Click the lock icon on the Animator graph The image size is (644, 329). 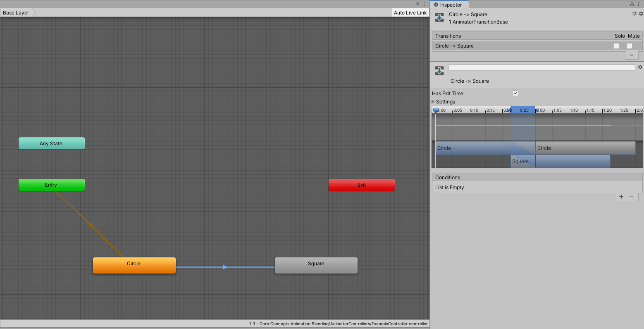tap(417, 5)
